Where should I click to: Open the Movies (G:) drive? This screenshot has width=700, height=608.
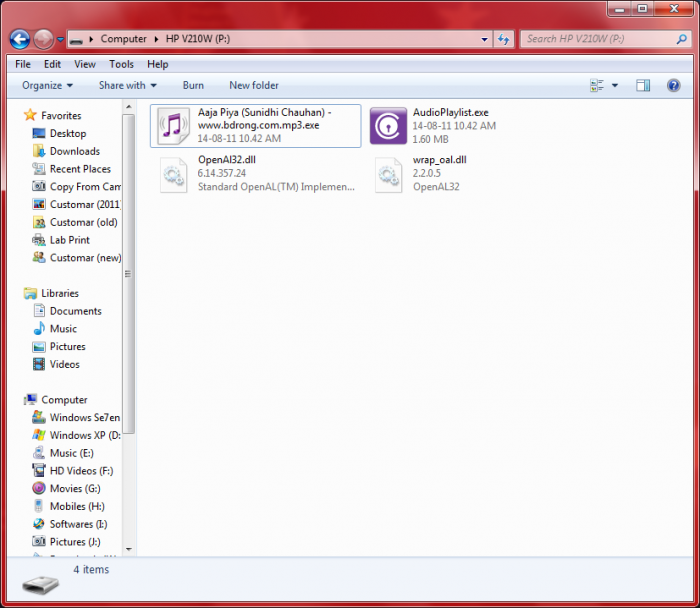pos(67,489)
